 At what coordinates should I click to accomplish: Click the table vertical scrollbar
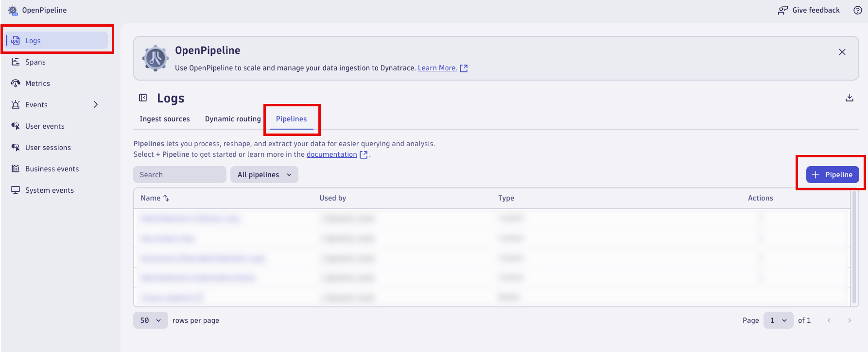[854, 247]
